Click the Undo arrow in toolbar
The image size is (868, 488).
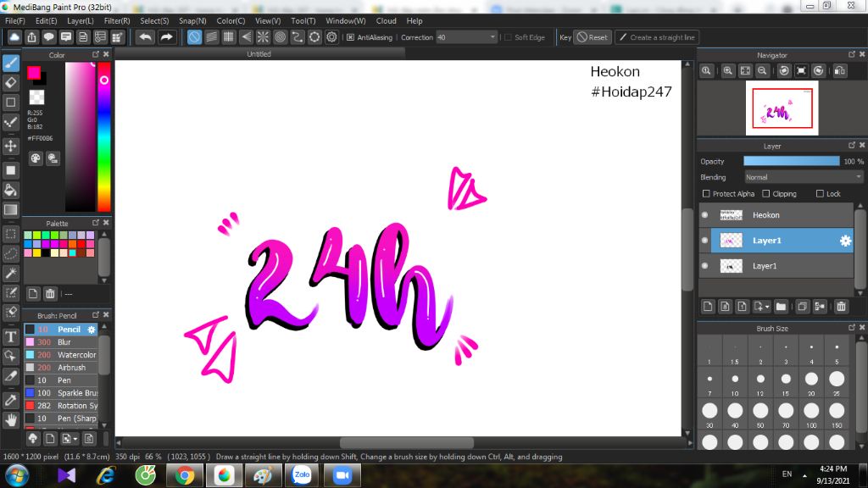coord(146,37)
